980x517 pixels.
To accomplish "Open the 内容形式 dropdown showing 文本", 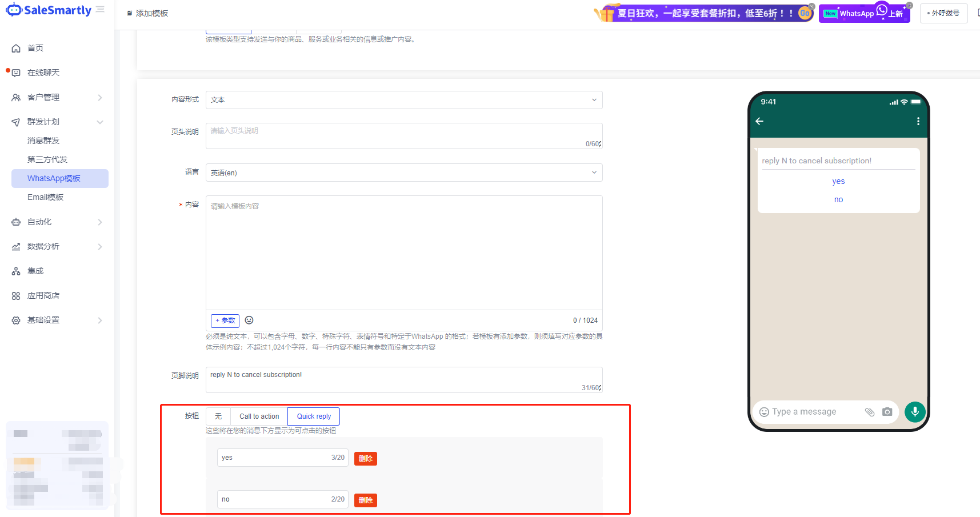I will tap(403, 99).
